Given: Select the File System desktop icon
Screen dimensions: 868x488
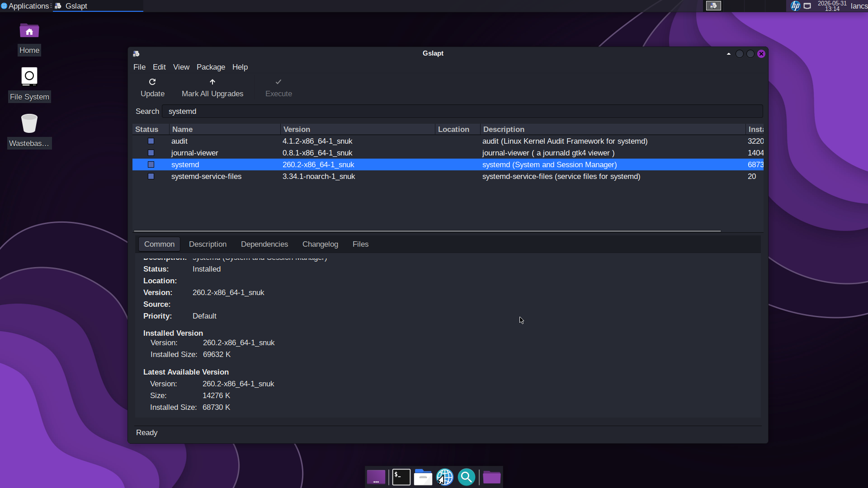Looking at the screenshot, I should click(29, 77).
